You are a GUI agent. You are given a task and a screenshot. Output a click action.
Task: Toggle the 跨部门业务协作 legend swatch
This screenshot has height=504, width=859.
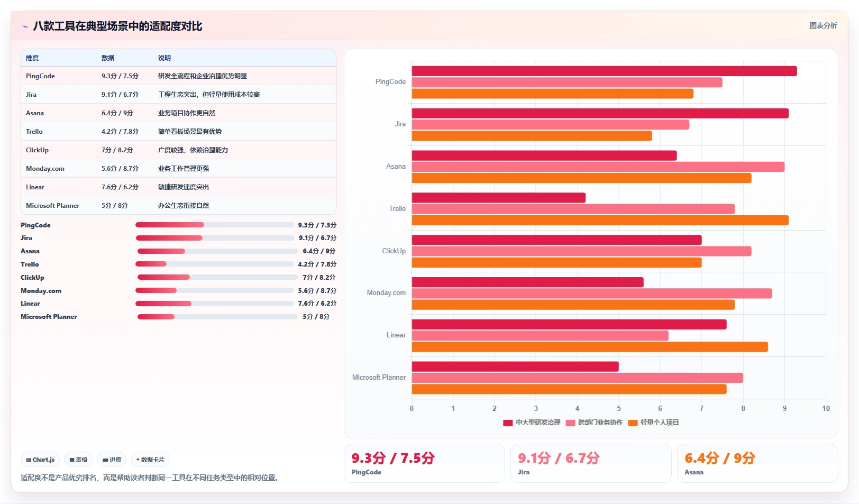point(570,423)
